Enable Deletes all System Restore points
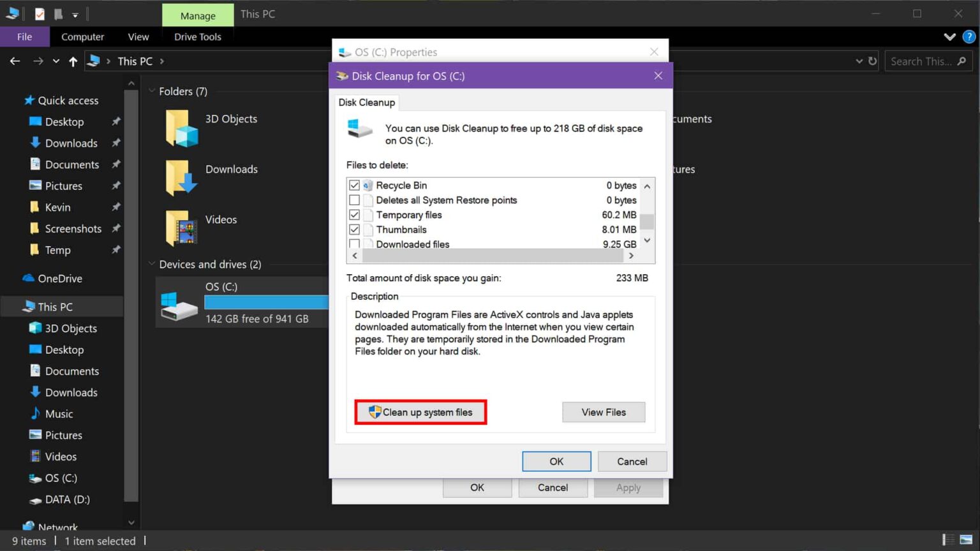Viewport: 980px width, 551px height. [355, 200]
